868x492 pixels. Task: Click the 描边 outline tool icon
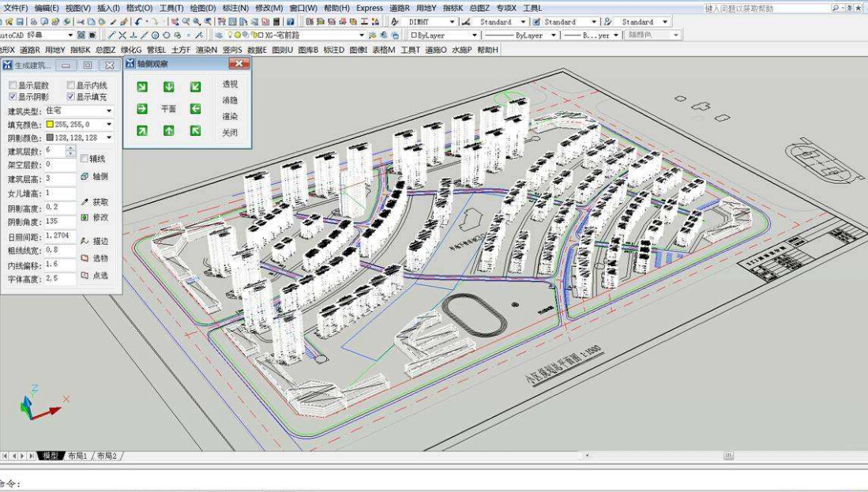(x=85, y=240)
